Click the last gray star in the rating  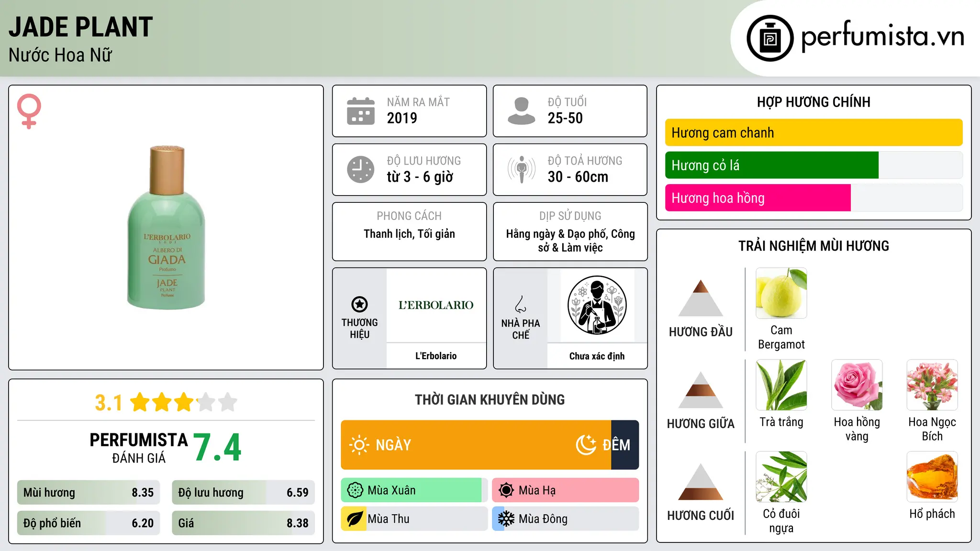click(x=228, y=402)
